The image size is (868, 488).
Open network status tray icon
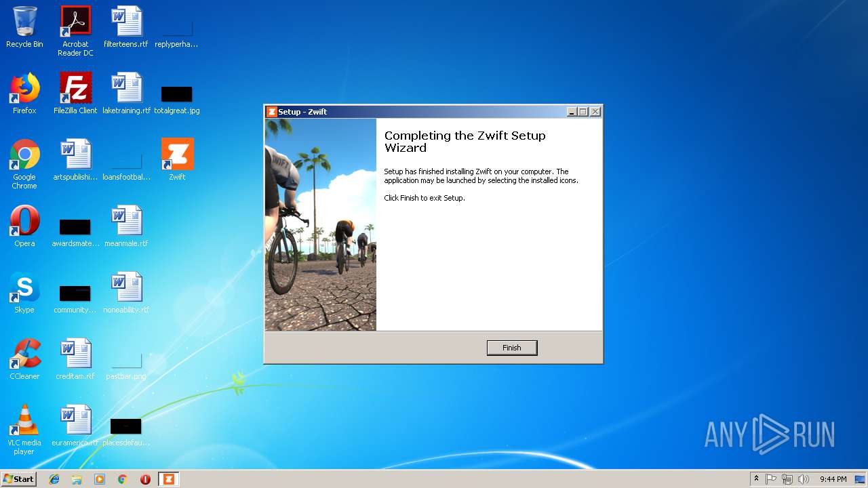787,479
